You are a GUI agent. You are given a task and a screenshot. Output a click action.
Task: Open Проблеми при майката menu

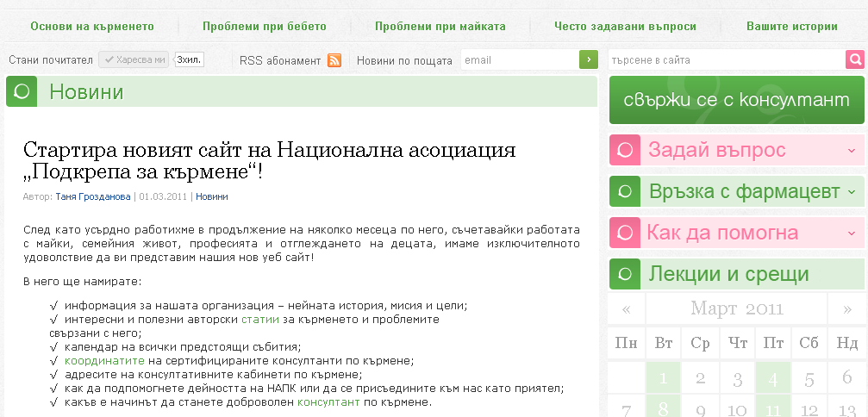440,26
